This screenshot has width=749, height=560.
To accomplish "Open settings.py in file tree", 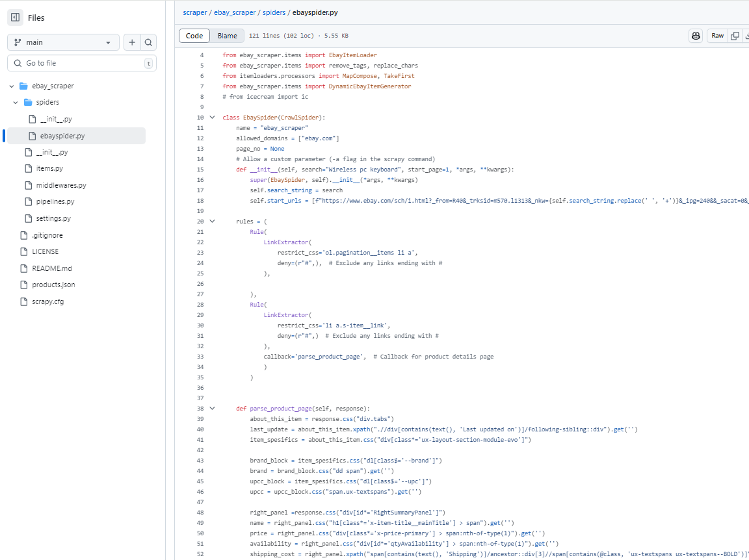I will pos(53,218).
